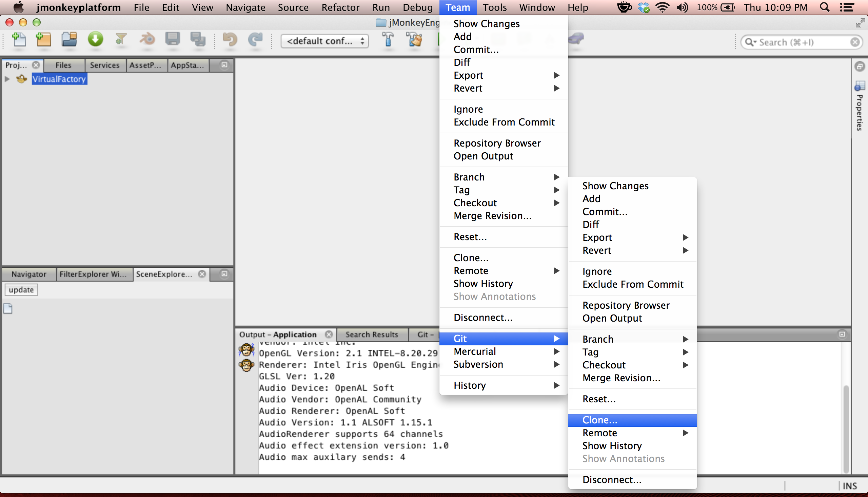
Task: Click the Redo toolbar icon
Action: point(255,41)
